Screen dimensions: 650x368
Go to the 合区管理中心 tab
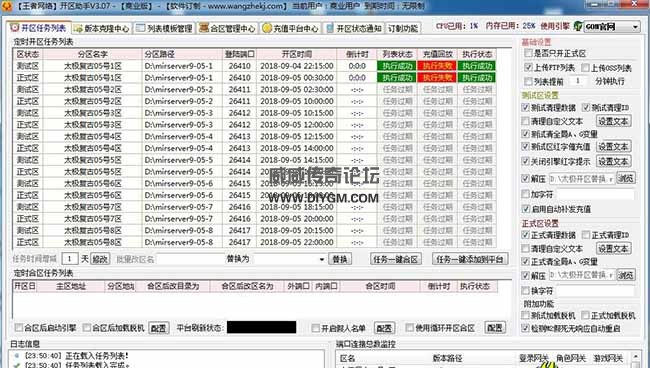coord(227,28)
